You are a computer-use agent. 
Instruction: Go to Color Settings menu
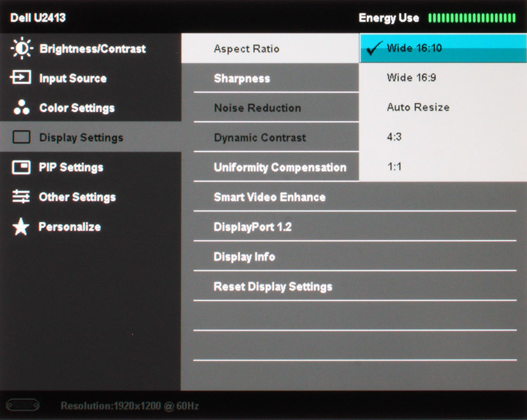click(x=91, y=108)
